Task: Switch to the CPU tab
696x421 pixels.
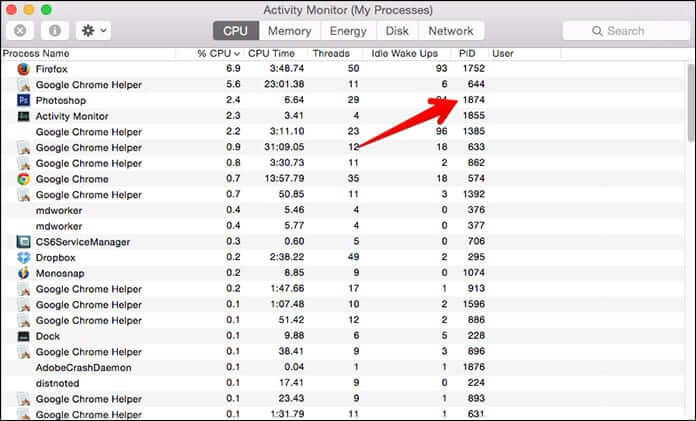Action: click(236, 31)
